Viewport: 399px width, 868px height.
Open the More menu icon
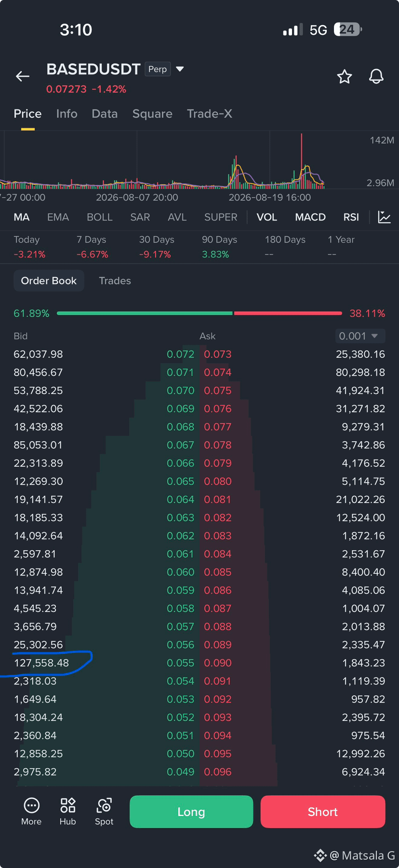pyautogui.click(x=31, y=812)
